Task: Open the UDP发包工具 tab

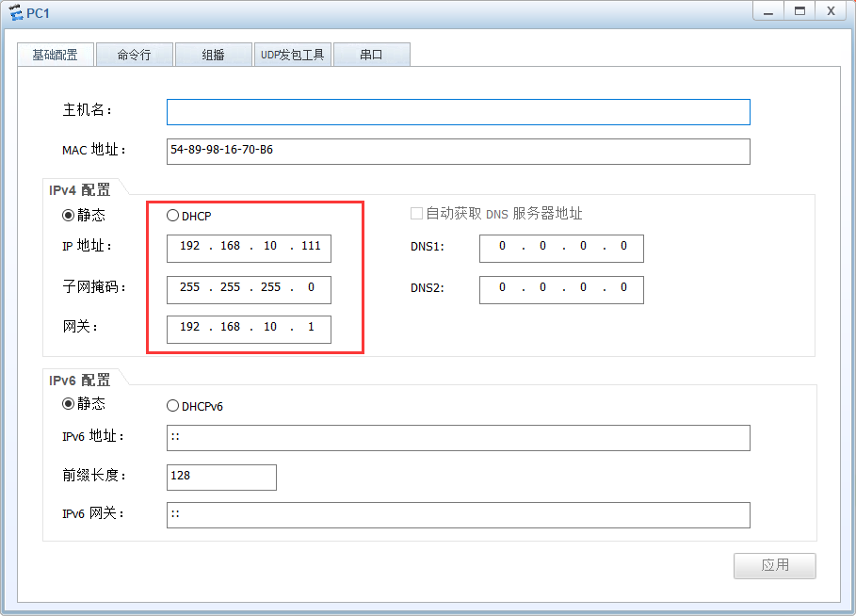Action: (x=292, y=55)
